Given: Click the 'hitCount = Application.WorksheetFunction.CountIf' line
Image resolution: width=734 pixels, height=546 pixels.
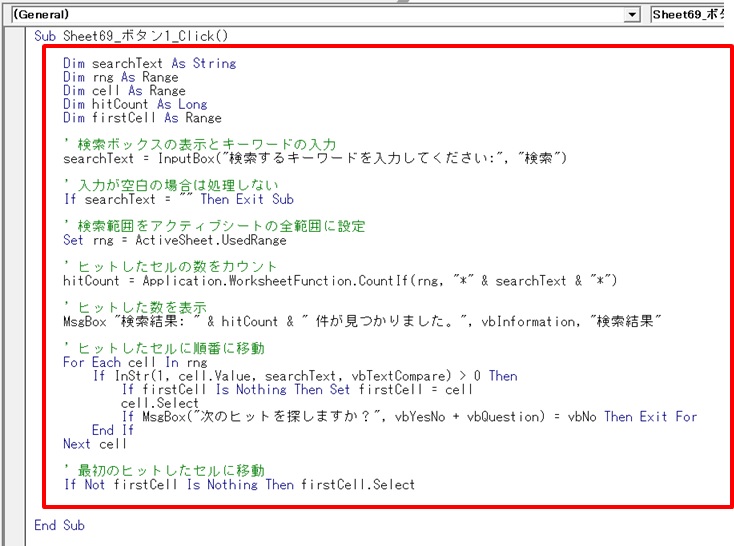Looking at the screenshot, I should [340, 280].
